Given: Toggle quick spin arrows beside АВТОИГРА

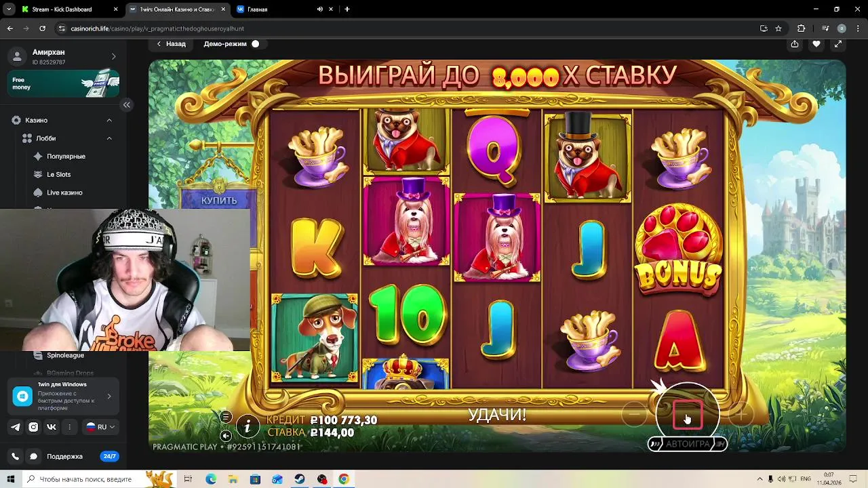Looking at the screenshot, I should [x=654, y=444].
